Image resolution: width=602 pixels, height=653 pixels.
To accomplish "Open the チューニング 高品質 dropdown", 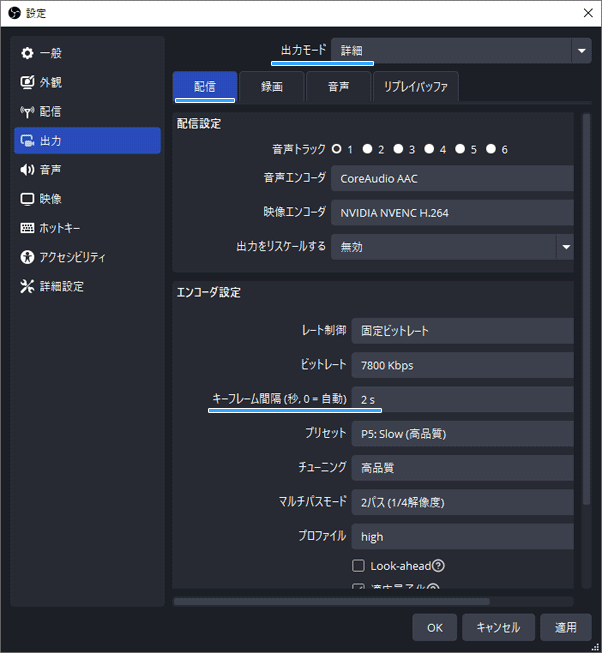I will click(463, 468).
